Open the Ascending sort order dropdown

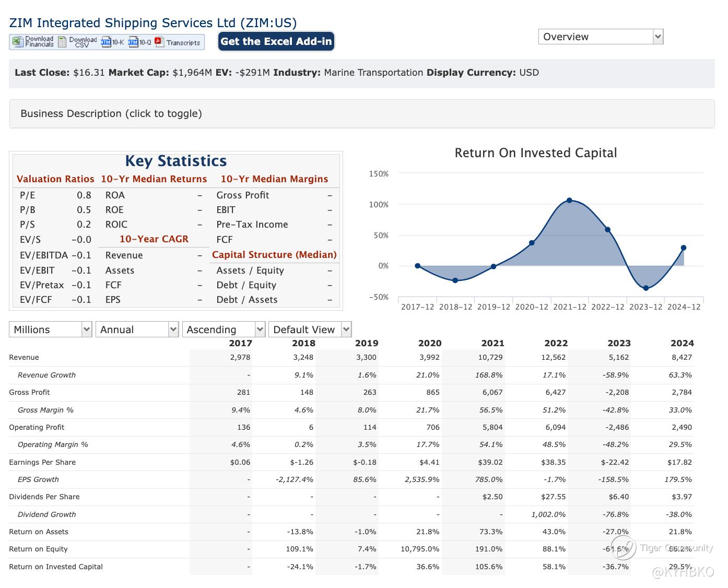tap(224, 330)
